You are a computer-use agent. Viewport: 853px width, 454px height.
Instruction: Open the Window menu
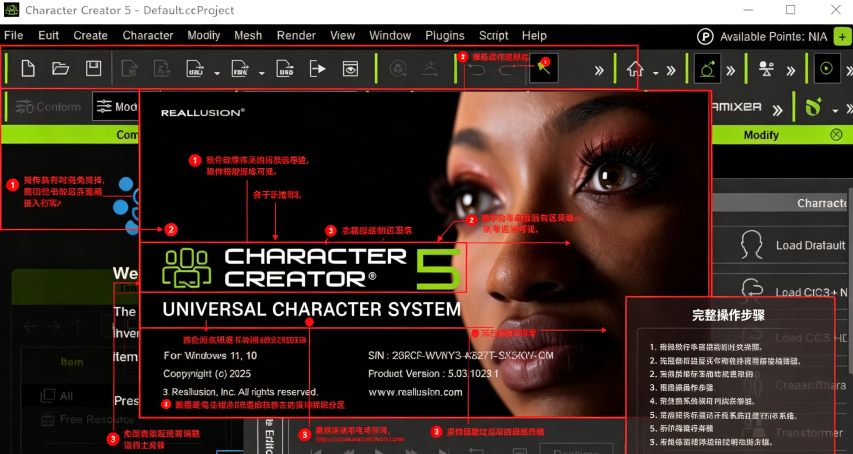click(x=390, y=36)
